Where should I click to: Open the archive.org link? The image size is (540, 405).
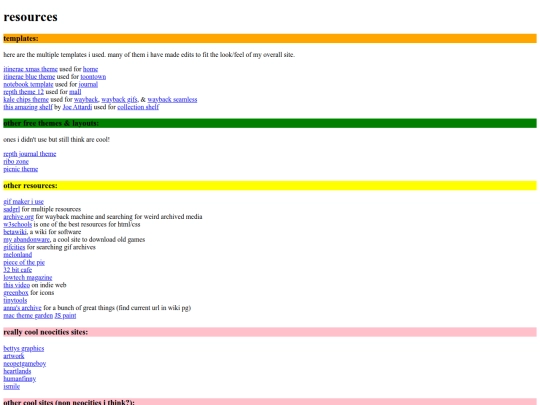[19, 217]
